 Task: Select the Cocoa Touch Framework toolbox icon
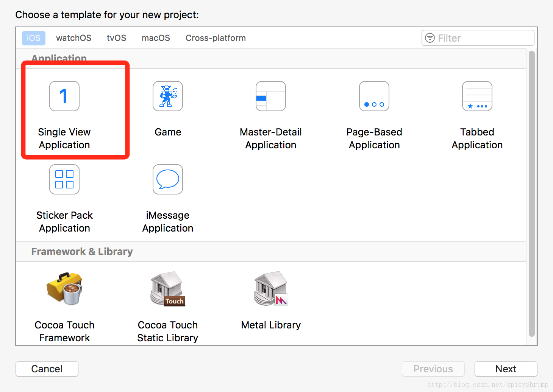pyautogui.click(x=64, y=289)
